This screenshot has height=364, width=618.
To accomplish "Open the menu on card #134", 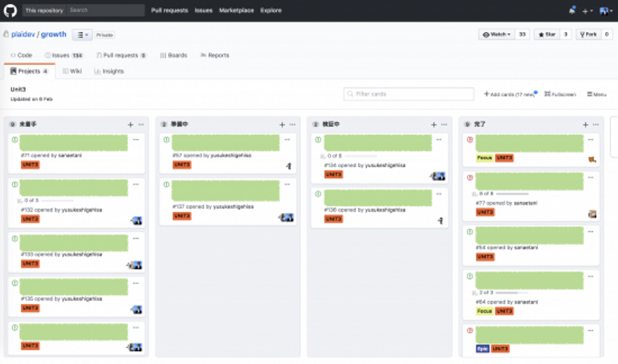I will (x=439, y=140).
